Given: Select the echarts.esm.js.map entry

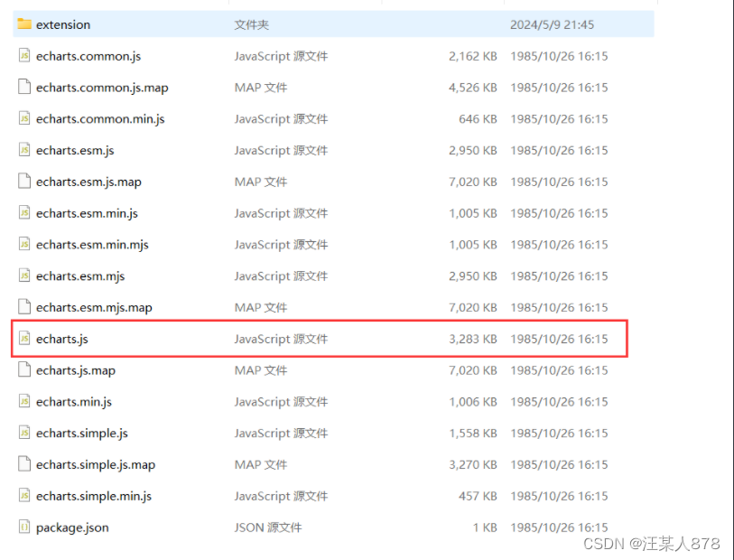Looking at the screenshot, I should [x=82, y=182].
